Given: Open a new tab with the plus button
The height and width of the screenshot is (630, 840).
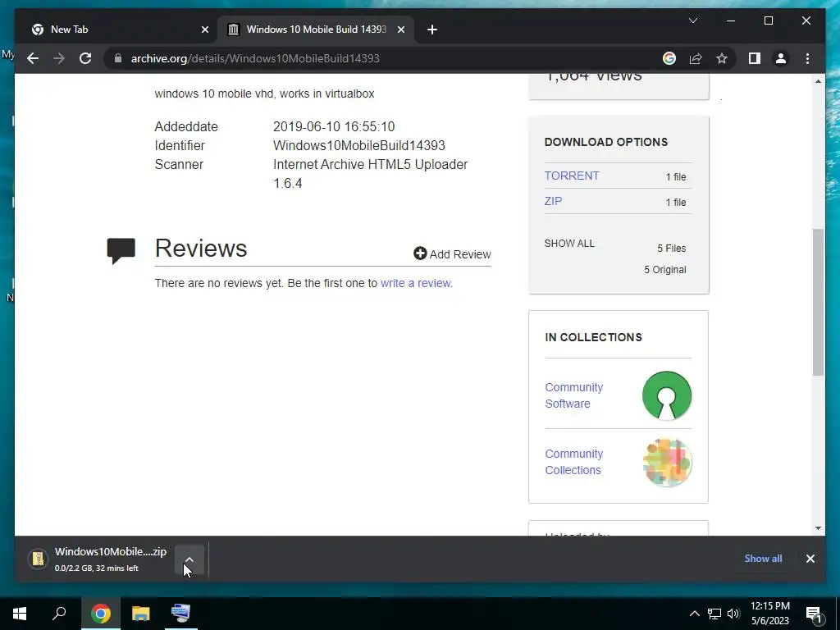Looking at the screenshot, I should 432,30.
